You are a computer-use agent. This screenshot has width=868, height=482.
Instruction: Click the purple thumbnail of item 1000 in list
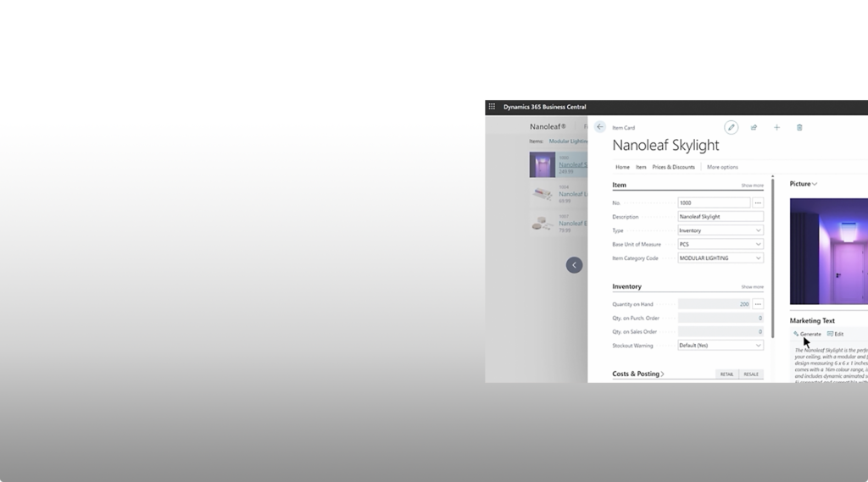click(542, 165)
